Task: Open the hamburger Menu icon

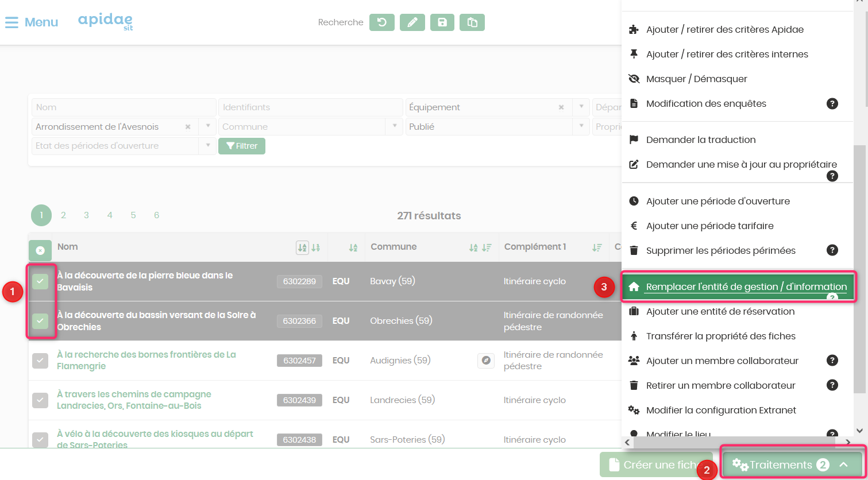Action: 11,22
